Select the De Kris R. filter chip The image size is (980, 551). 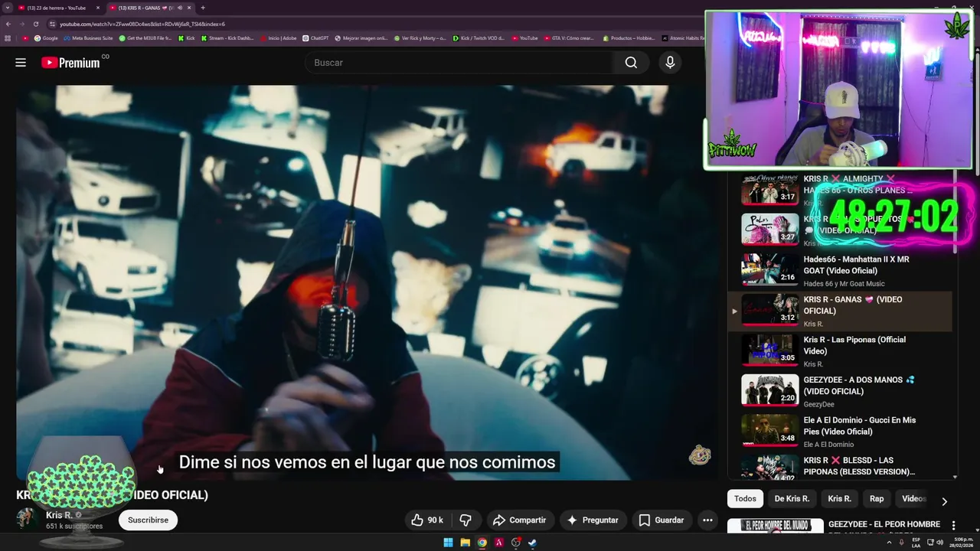tap(792, 499)
